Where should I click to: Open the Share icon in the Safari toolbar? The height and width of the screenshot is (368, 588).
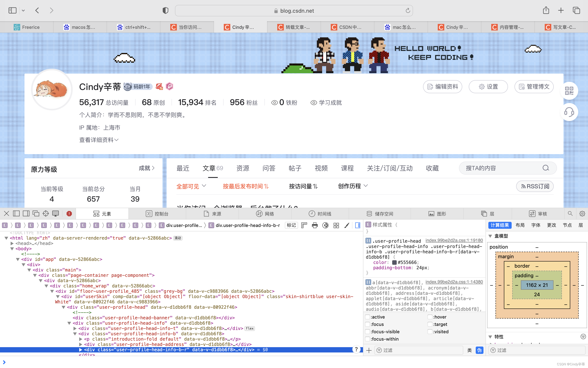click(546, 10)
